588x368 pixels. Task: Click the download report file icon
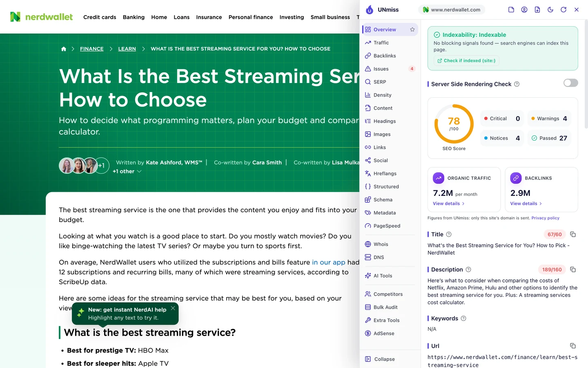[537, 9]
